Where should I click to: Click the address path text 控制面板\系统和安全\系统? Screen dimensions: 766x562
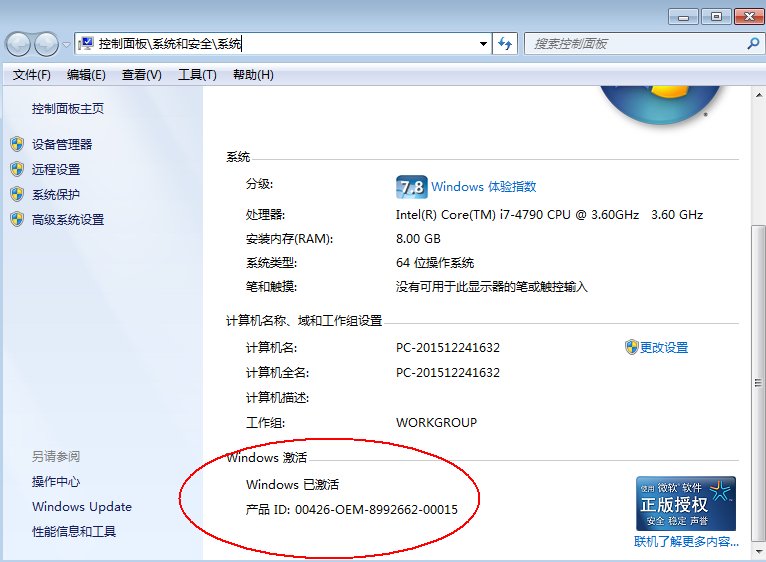(x=170, y=44)
